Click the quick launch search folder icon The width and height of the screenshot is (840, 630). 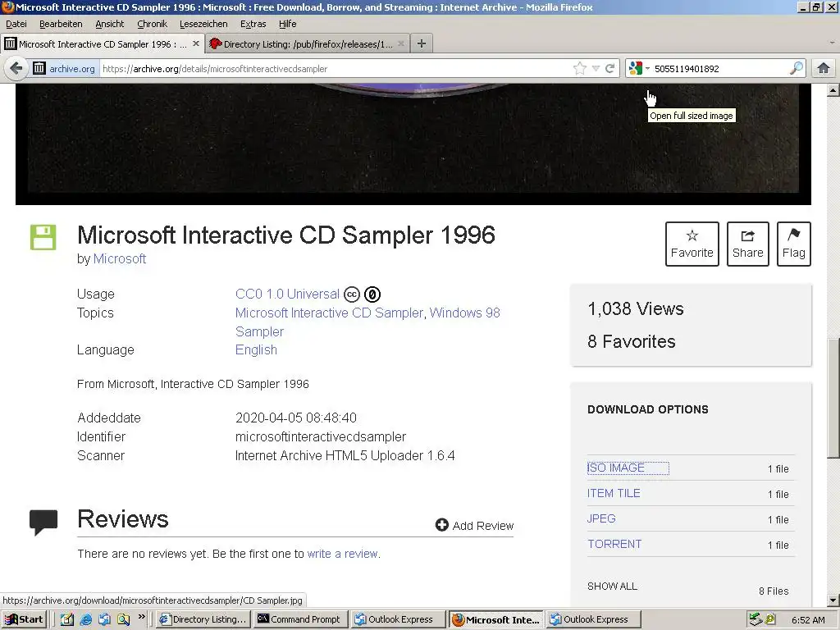click(x=124, y=619)
